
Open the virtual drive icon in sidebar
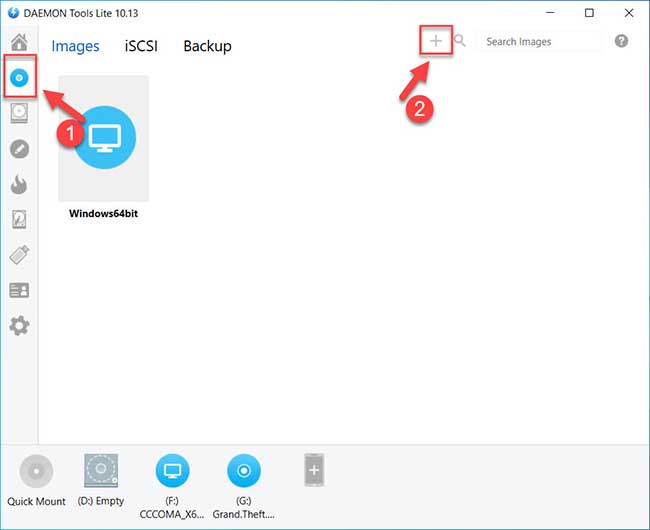pyautogui.click(x=19, y=113)
